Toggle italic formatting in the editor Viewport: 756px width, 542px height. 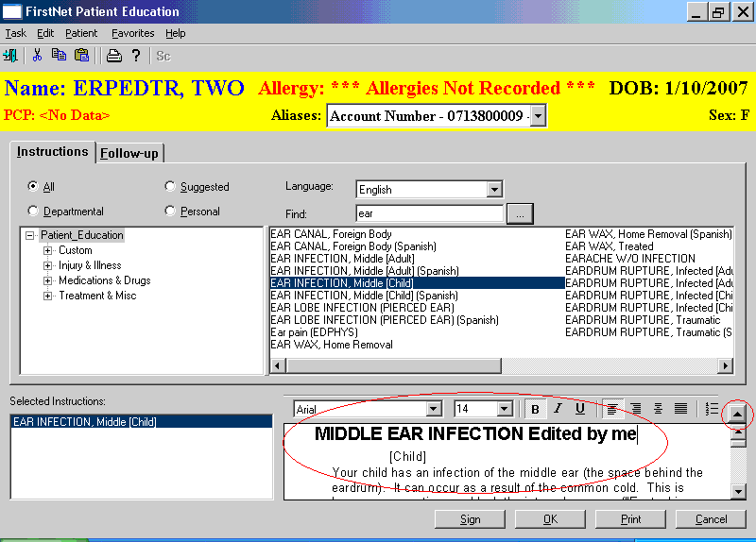(558, 409)
